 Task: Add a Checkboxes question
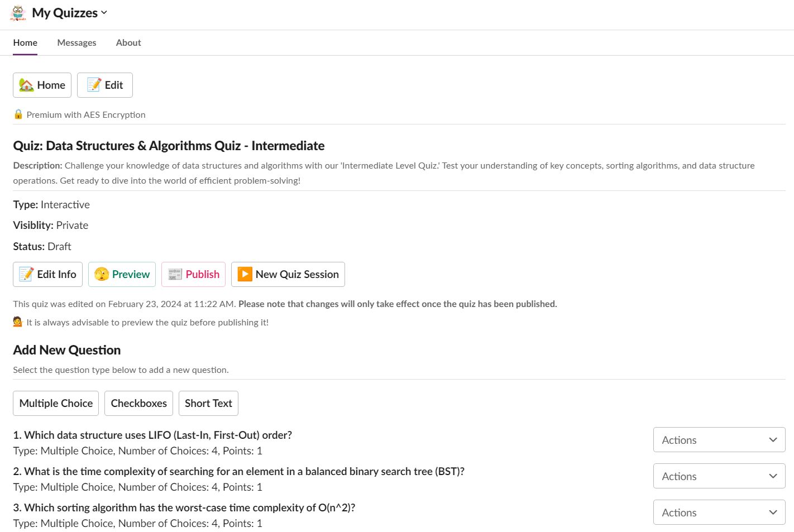[138, 403]
